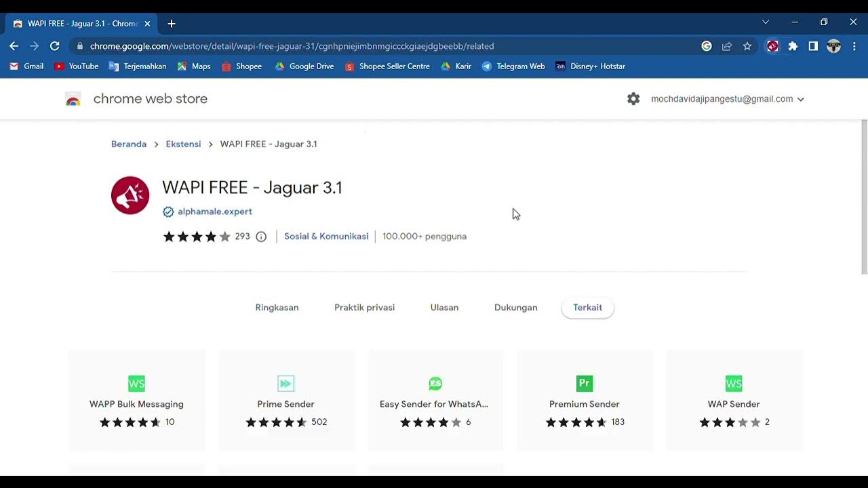The height and width of the screenshot is (488, 868).
Task: Open the Gmail bookmark
Action: [x=26, y=66]
